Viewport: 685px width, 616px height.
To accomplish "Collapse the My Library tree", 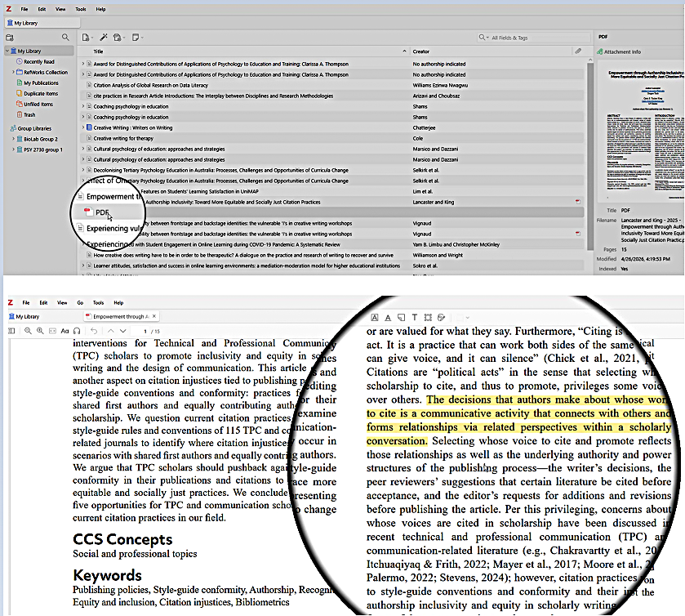I will point(7,51).
